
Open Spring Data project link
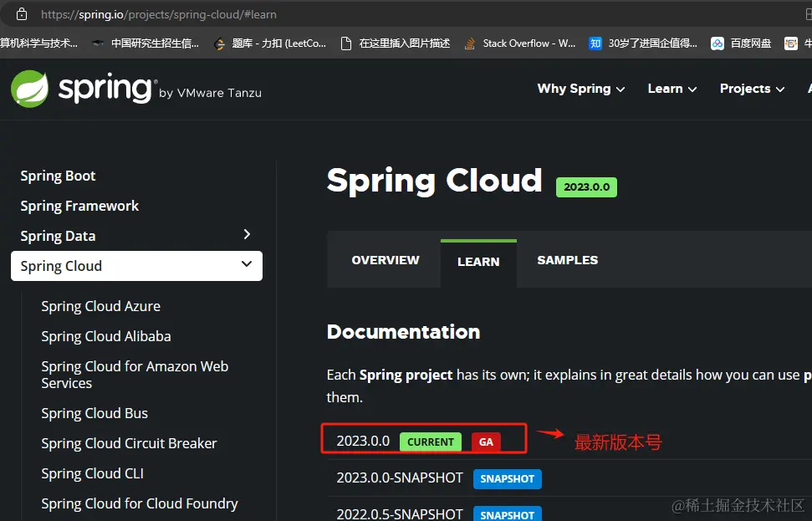click(x=58, y=236)
